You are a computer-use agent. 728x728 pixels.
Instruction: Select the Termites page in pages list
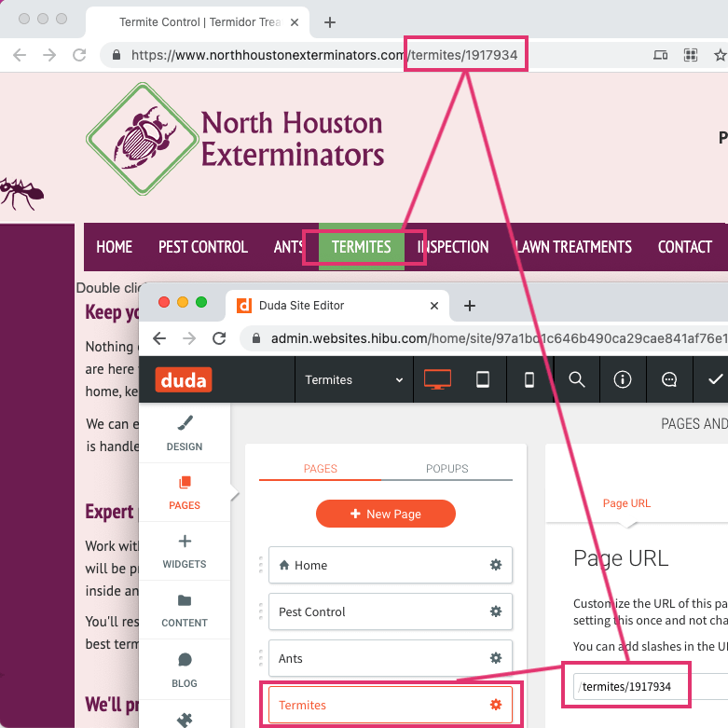(391, 705)
